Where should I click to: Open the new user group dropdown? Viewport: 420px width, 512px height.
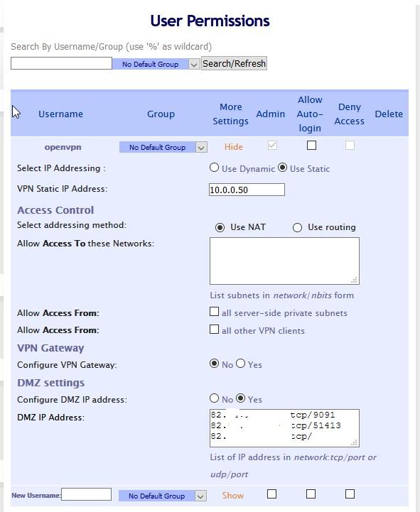(163, 496)
